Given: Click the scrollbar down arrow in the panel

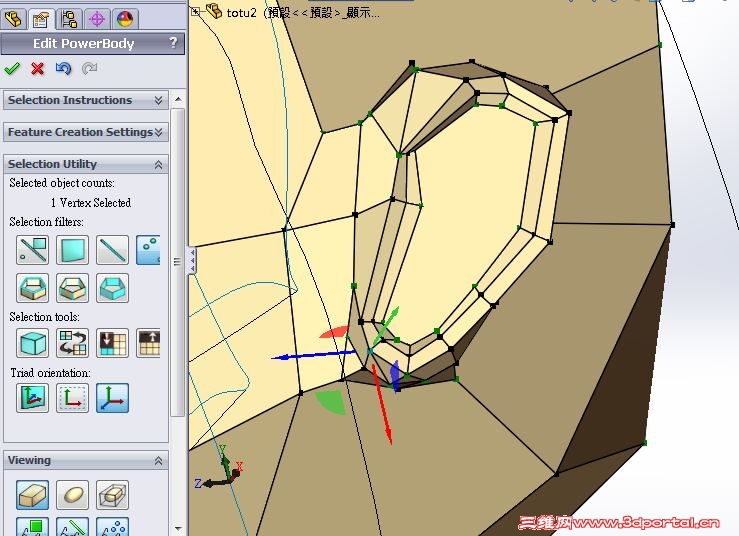Looking at the screenshot, I should pyautogui.click(x=178, y=529).
